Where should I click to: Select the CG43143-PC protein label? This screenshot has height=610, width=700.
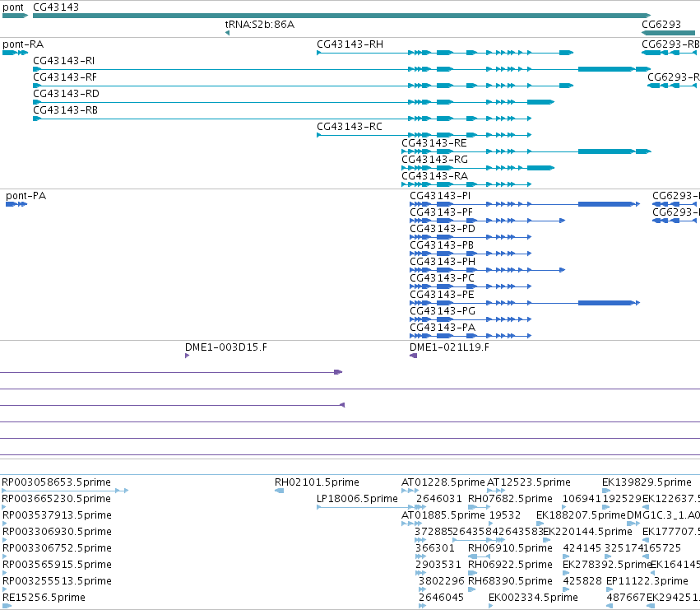442,278
